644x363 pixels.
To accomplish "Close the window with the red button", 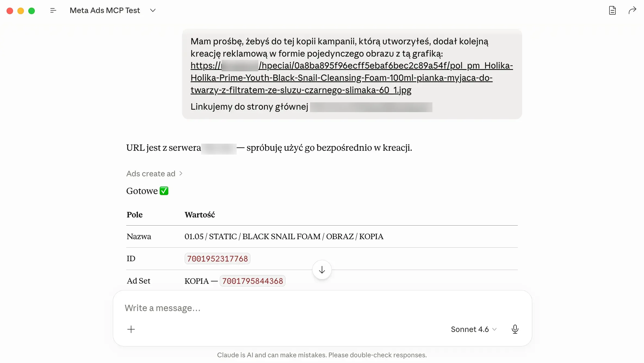I will (10, 11).
